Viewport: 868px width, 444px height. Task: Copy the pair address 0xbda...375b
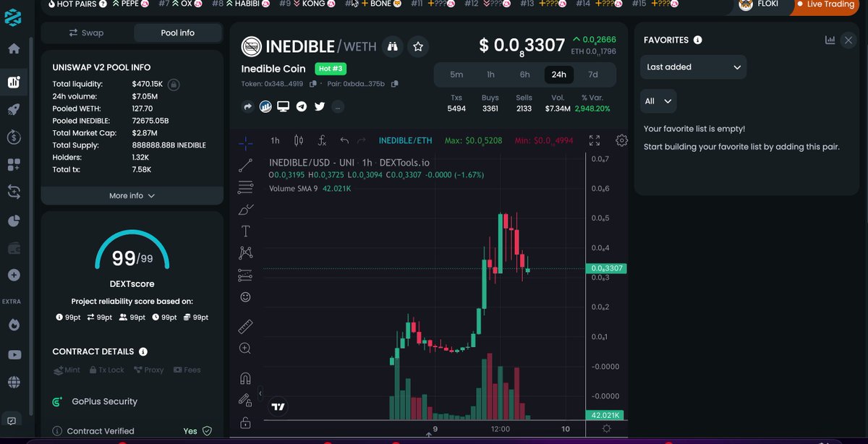click(394, 84)
